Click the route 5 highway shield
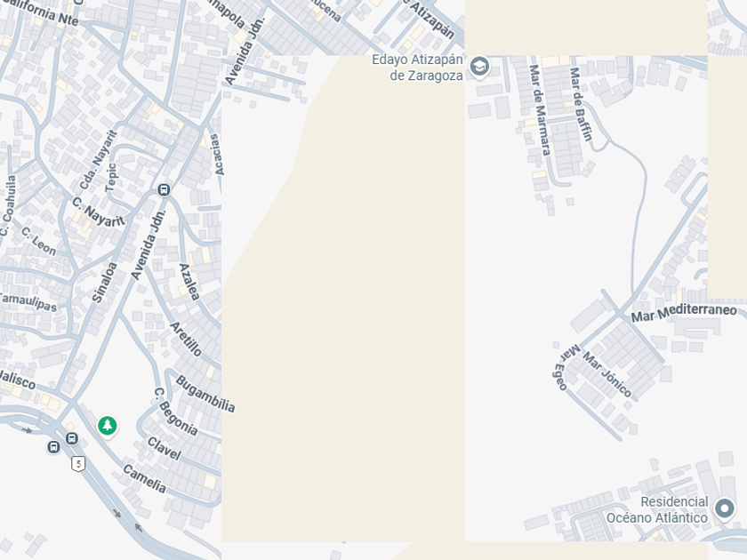 [78, 463]
